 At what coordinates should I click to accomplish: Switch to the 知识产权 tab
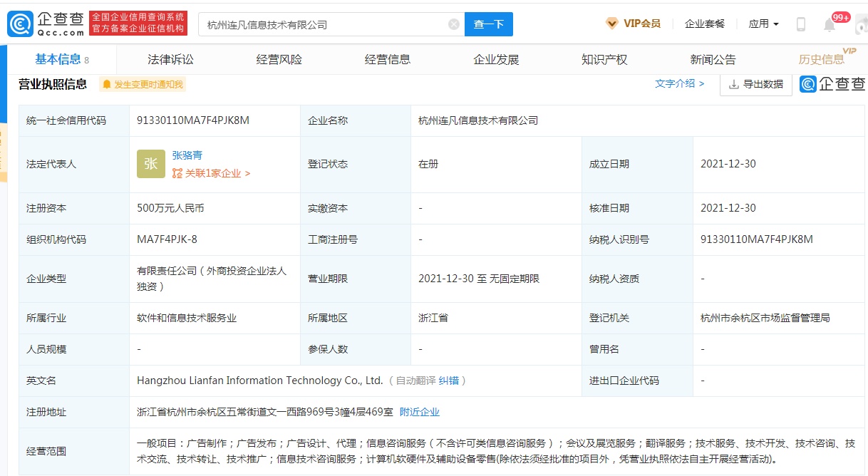point(604,60)
